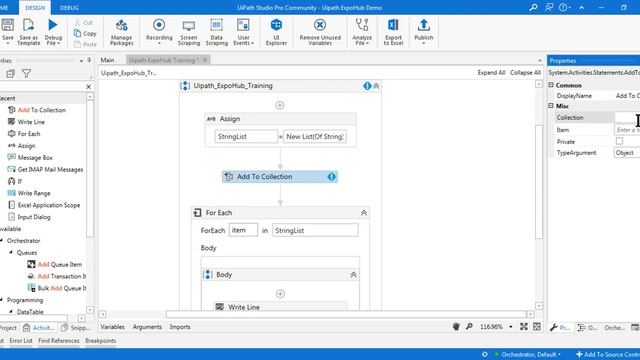This screenshot has height=360, width=640.
Task: Launch Screen Scraping tool
Action: point(189,32)
